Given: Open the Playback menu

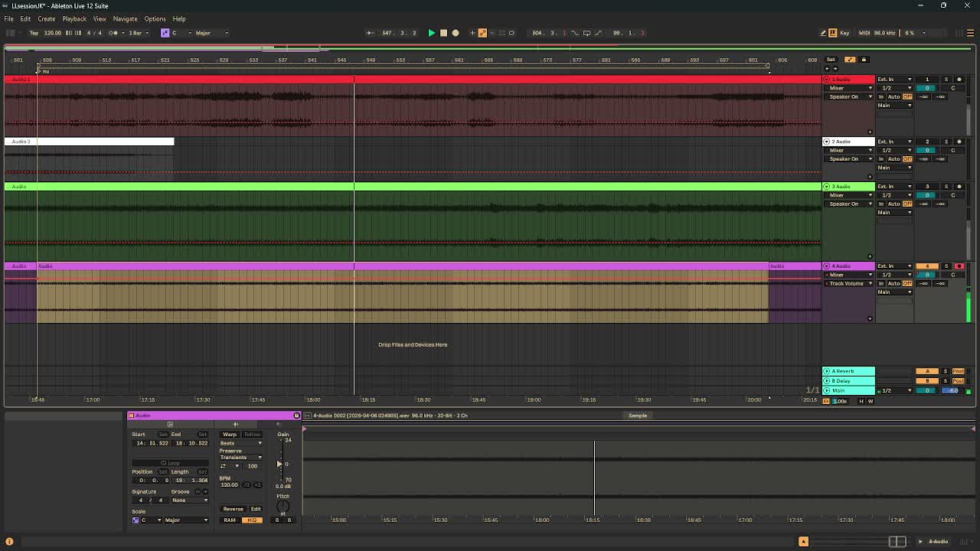Looking at the screenshot, I should [74, 18].
